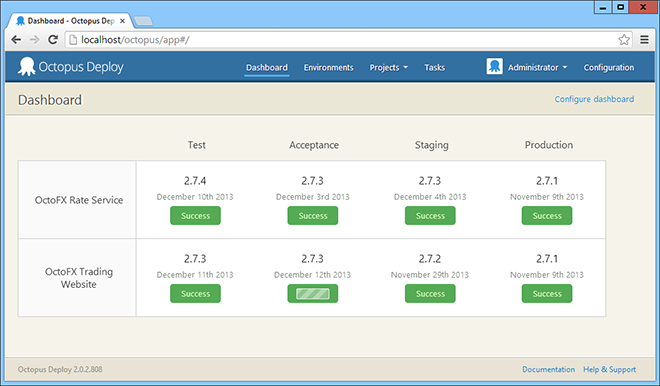Open the Chrome hamburger menu
This screenshot has width=660, height=386.
(x=644, y=40)
